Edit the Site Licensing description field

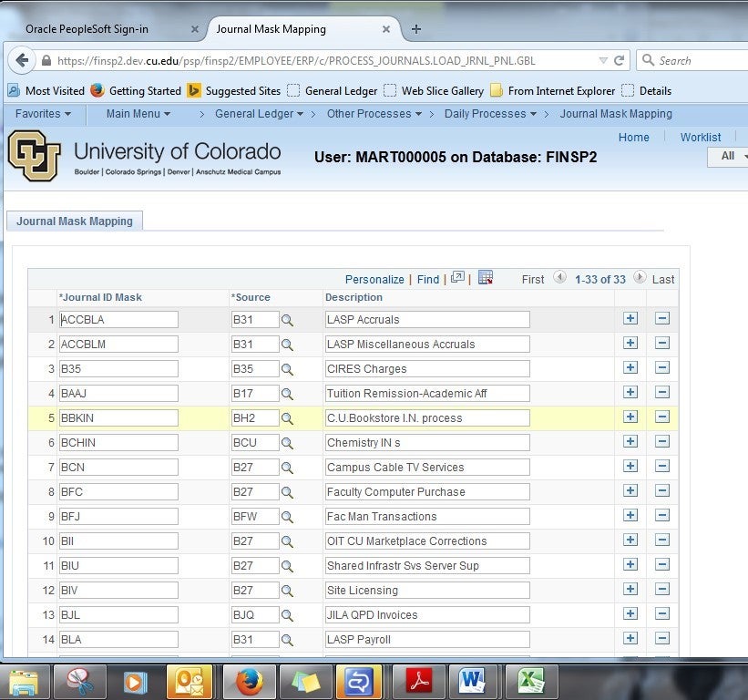tap(427, 591)
